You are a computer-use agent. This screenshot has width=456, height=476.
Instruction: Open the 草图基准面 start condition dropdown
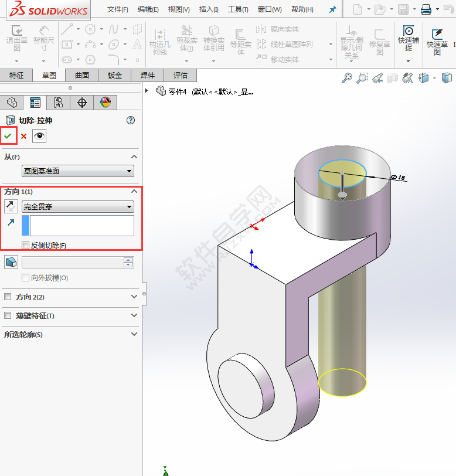[78, 171]
